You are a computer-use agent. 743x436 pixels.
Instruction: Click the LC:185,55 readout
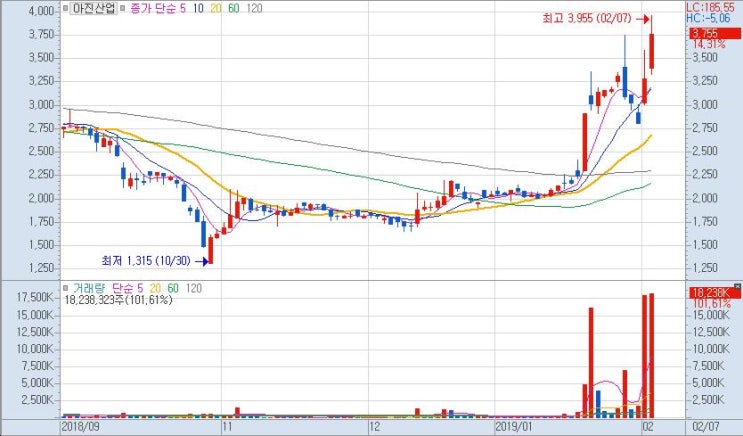point(710,8)
